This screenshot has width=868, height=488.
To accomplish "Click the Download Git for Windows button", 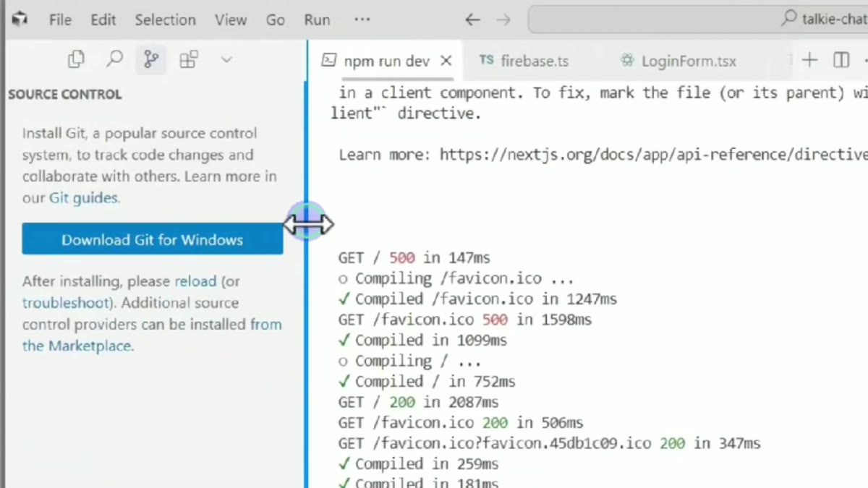I will click(x=152, y=239).
